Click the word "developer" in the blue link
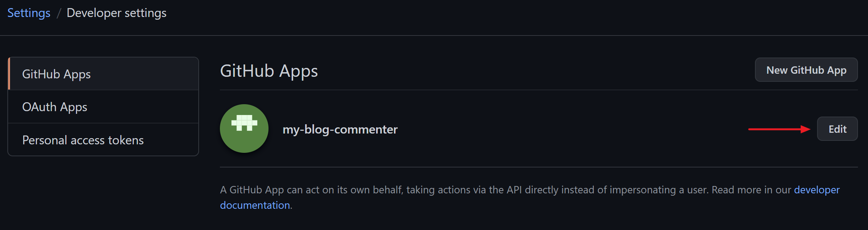 click(817, 190)
